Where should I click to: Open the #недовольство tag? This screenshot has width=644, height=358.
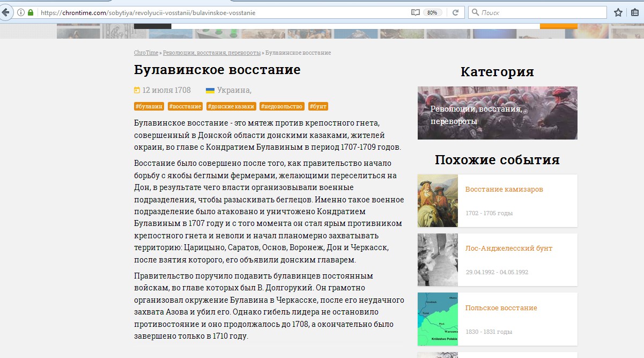coord(282,106)
